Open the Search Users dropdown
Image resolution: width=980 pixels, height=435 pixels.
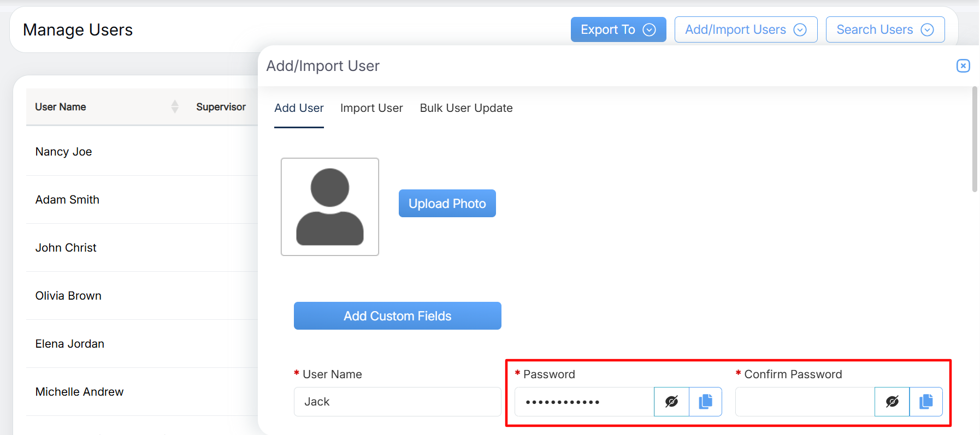pos(885,29)
